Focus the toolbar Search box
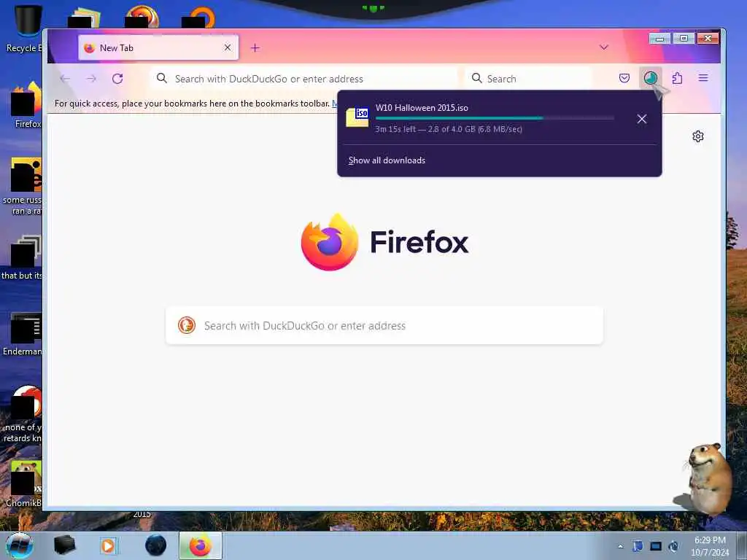 [528, 79]
